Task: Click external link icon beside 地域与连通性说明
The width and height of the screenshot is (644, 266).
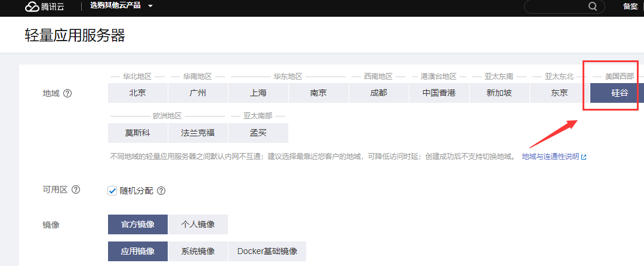Action: tap(584, 157)
